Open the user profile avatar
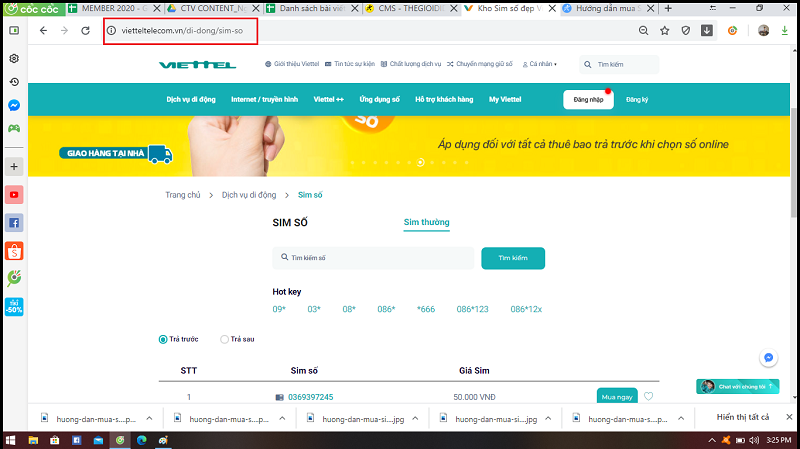Viewport: 800px width, 449px height. [x=763, y=31]
